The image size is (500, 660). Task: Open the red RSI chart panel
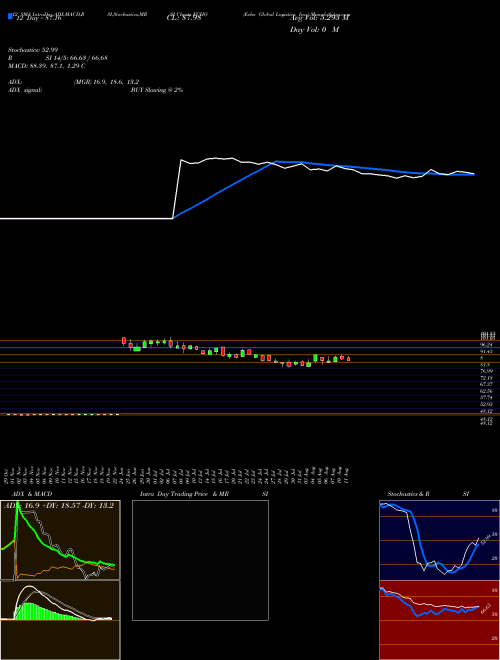pyautogui.click(x=439, y=620)
